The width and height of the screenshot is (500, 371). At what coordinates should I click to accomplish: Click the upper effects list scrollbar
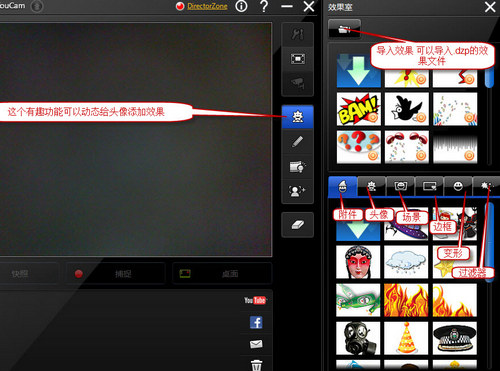pyautogui.click(x=489, y=77)
